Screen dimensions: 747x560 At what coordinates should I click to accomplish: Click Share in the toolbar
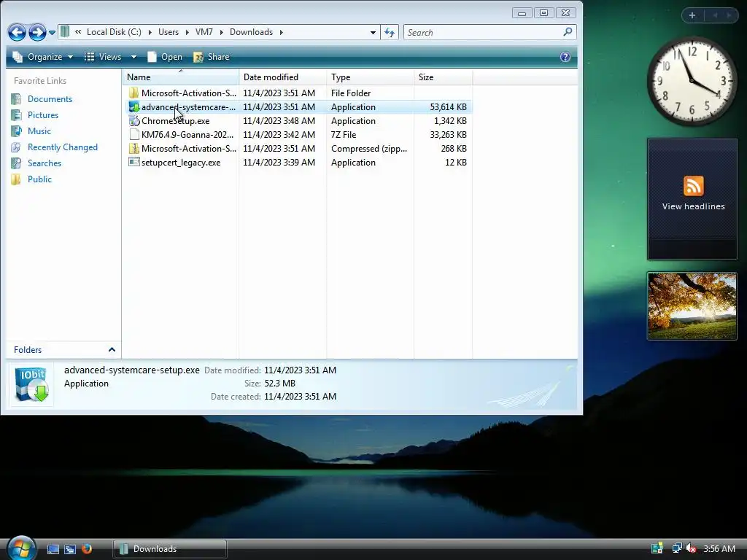[212, 57]
